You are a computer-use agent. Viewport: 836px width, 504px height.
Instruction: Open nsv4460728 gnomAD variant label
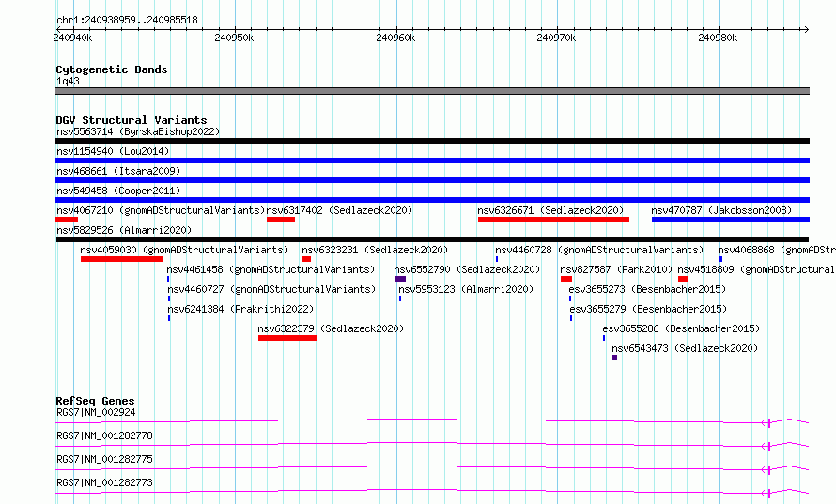click(x=599, y=250)
